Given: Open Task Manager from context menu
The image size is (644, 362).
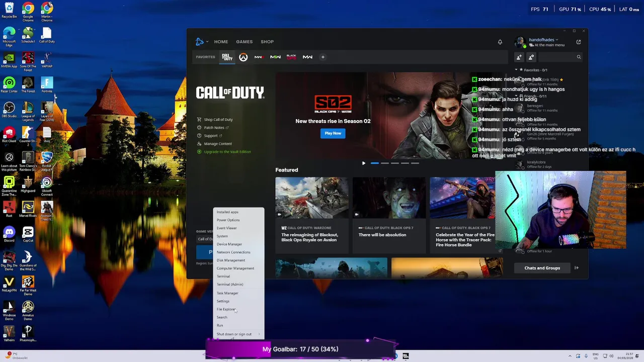Looking at the screenshot, I should (238, 293).
